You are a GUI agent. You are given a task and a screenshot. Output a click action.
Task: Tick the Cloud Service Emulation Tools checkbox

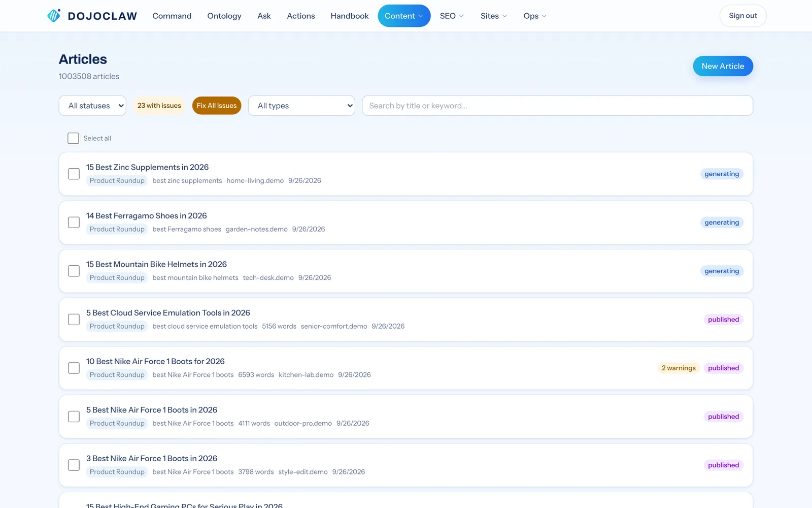click(x=74, y=320)
